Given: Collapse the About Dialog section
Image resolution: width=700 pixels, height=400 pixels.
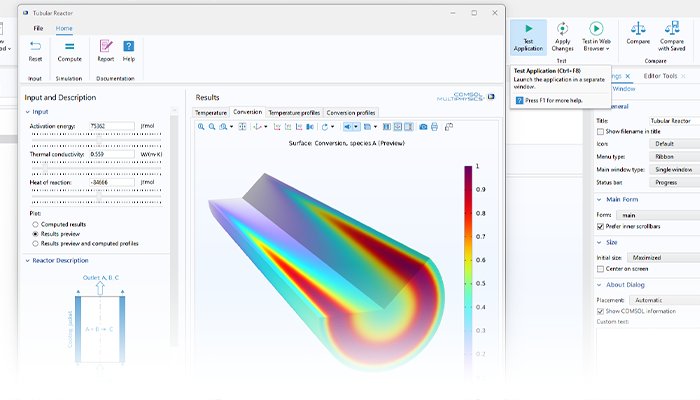Looking at the screenshot, I should 600,285.
